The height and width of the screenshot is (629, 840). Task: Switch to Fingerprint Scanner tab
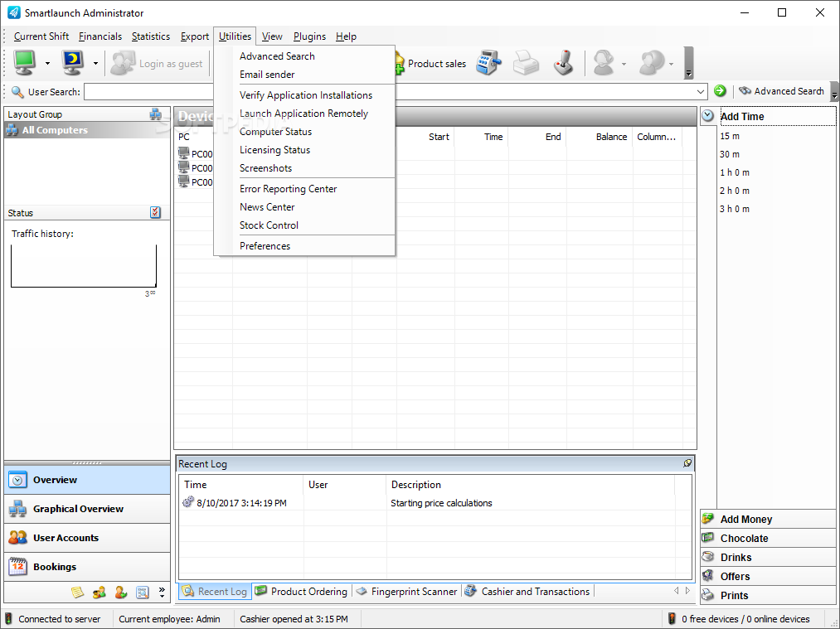click(406, 592)
